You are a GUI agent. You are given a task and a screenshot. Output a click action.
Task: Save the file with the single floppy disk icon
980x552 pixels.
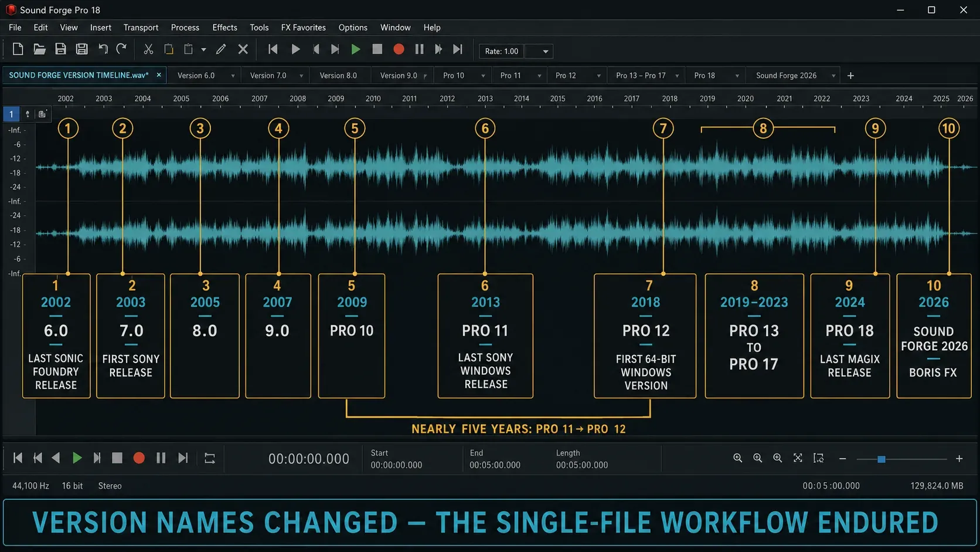(60, 49)
